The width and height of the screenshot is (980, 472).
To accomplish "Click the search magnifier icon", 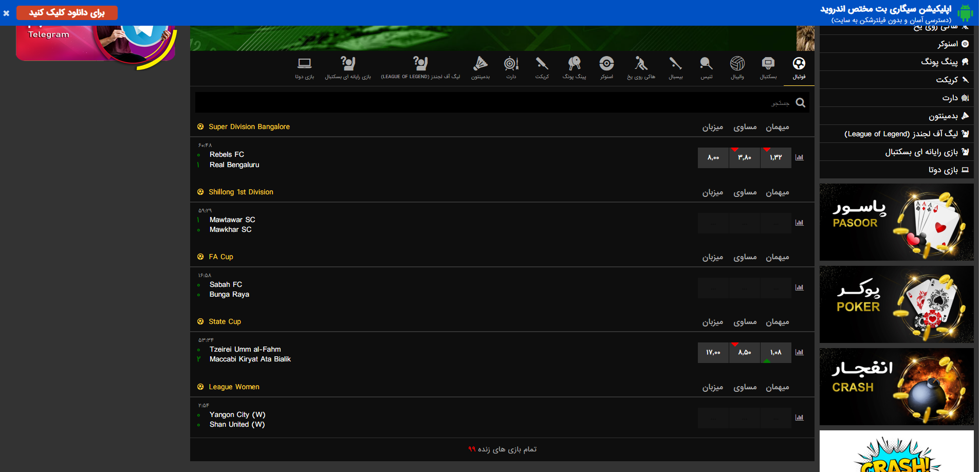I will point(800,103).
